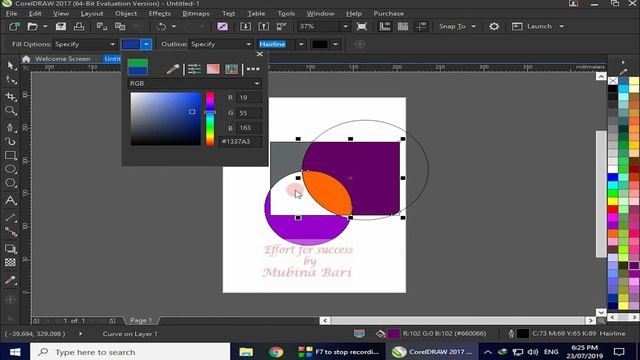Click the hue slider in color popup
Image resolution: width=640 pixels, height=360 pixels.
click(210, 119)
